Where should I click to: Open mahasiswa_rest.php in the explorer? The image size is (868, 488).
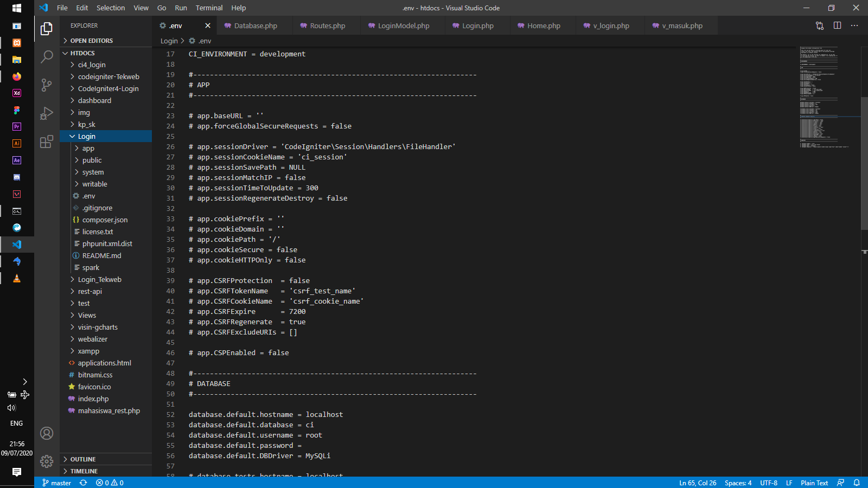click(x=106, y=410)
